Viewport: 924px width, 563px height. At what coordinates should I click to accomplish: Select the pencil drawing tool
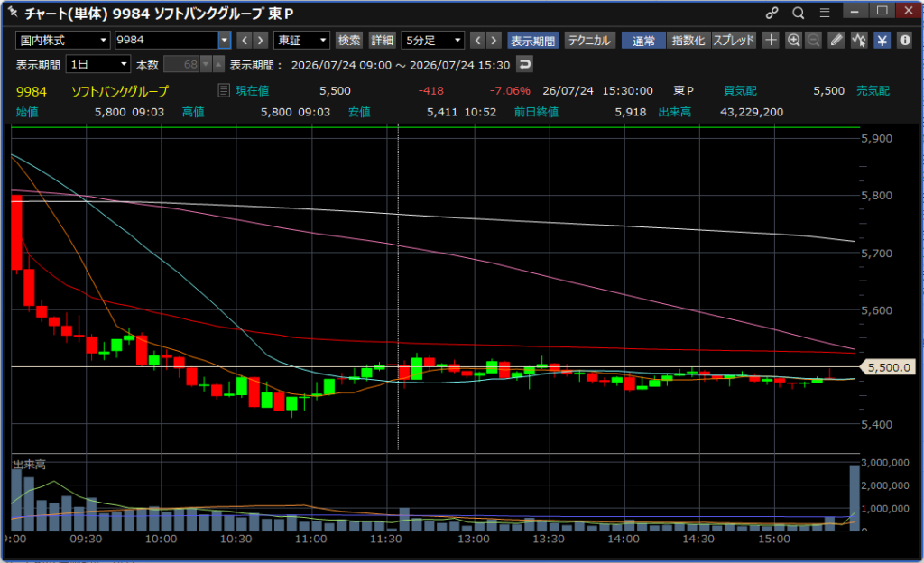click(836, 40)
